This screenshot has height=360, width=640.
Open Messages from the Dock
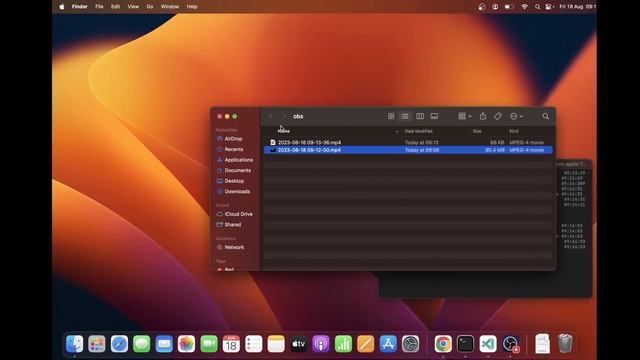tap(142, 344)
